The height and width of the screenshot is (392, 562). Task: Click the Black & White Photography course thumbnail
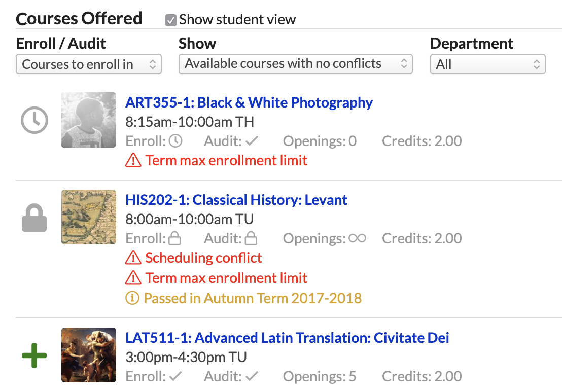89,120
